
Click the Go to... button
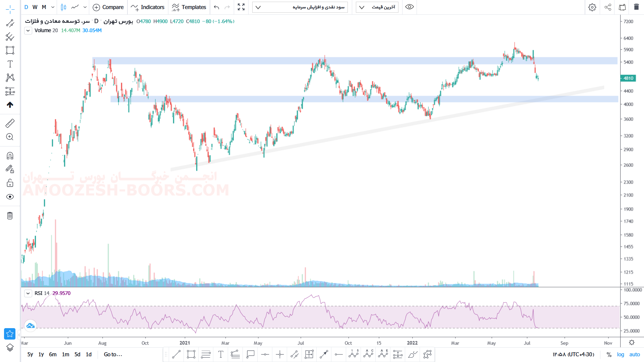pos(113,354)
